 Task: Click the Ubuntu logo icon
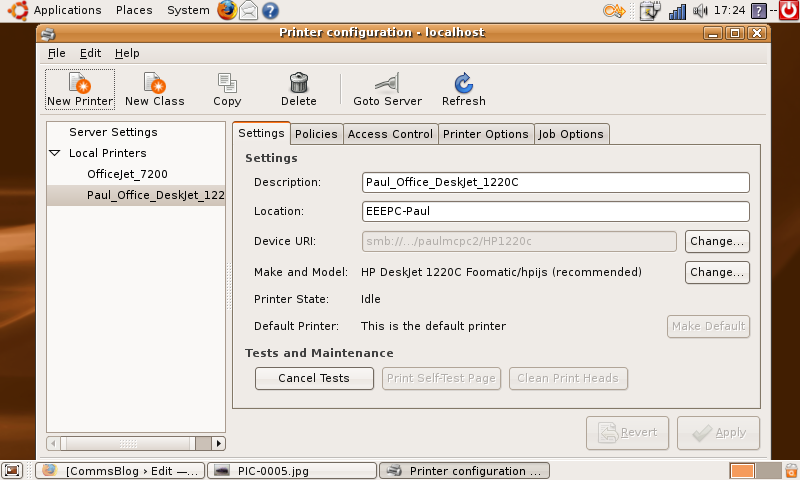click(18, 10)
